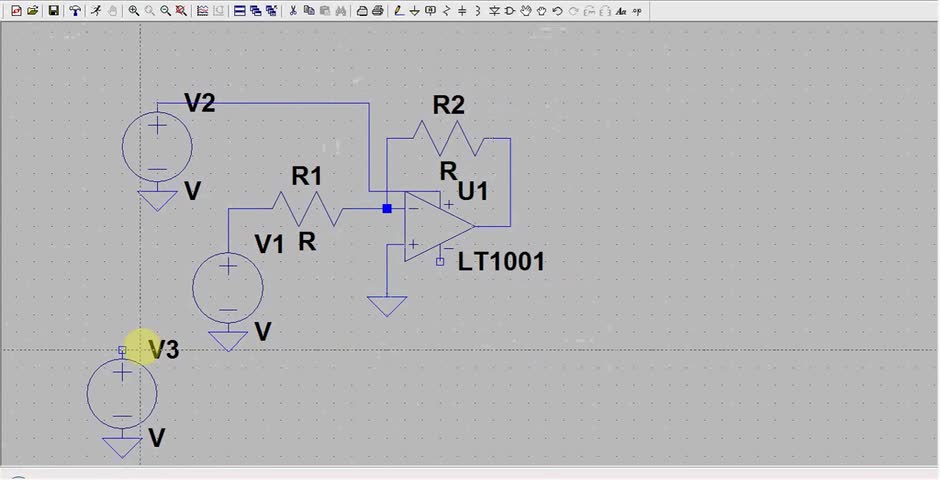The width and height of the screenshot is (940, 480).
Task: Click the R value text under R1
Action: pos(307,241)
